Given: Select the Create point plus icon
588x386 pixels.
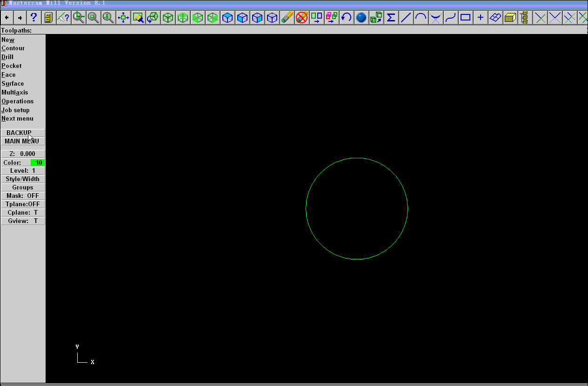Looking at the screenshot, I should 480,18.
